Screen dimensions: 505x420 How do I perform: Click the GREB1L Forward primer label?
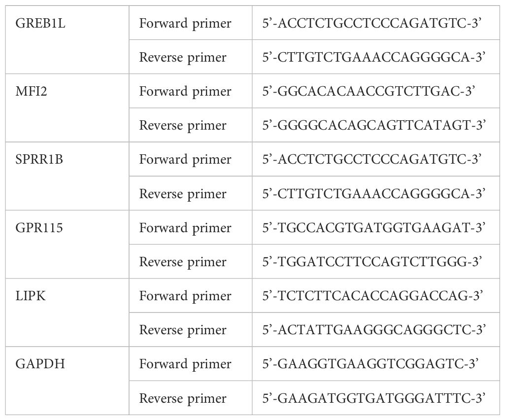[x=185, y=24]
